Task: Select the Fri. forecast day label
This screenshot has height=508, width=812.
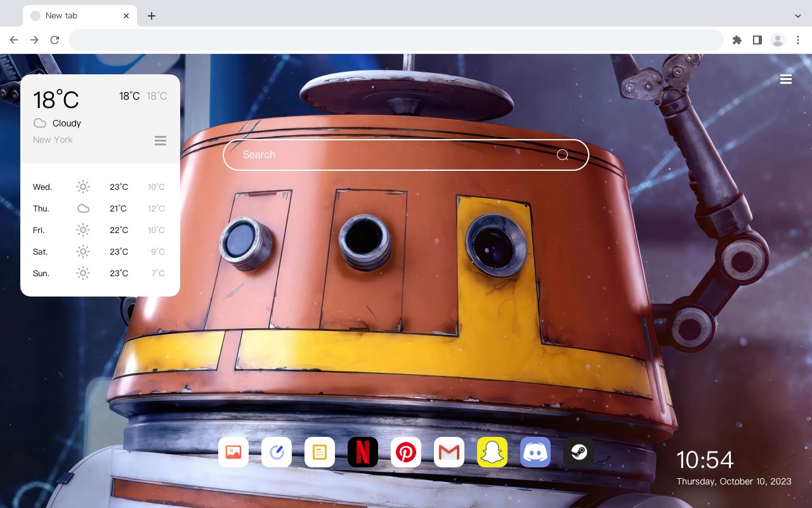Action: [39, 230]
